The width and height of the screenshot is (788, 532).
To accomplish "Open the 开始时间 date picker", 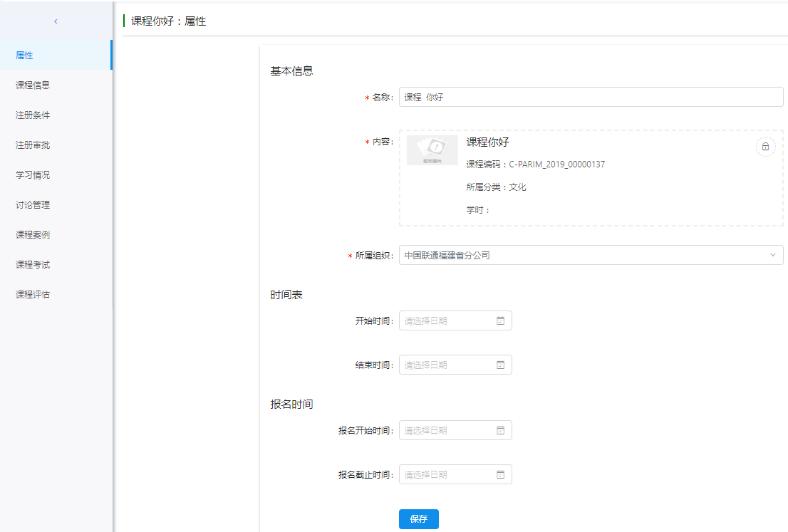I will (x=449, y=321).
